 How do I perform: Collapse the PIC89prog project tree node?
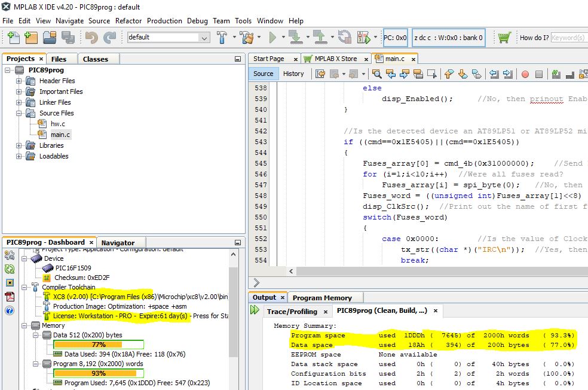point(7,70)
